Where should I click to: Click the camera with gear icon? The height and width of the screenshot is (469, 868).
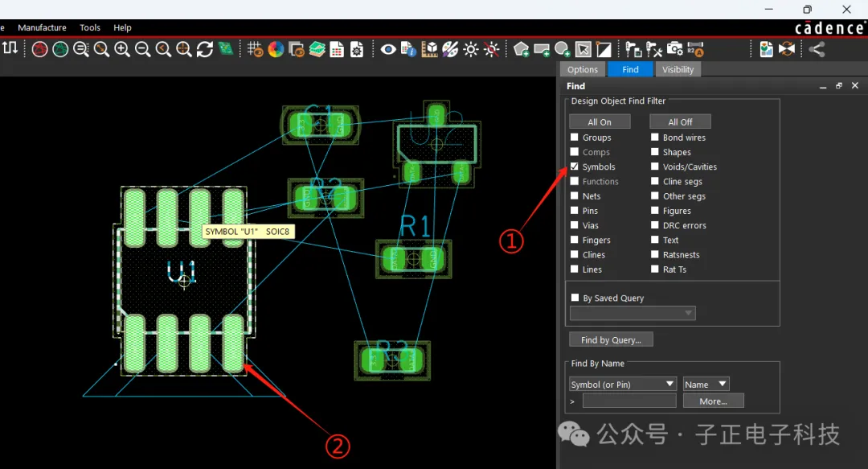[x=675, y=49]
